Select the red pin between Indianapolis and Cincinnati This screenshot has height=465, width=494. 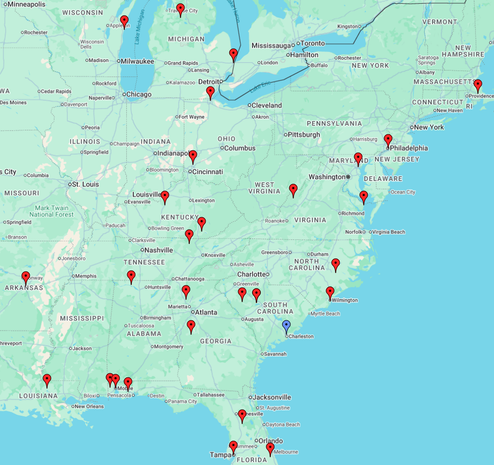click(193, 157)
